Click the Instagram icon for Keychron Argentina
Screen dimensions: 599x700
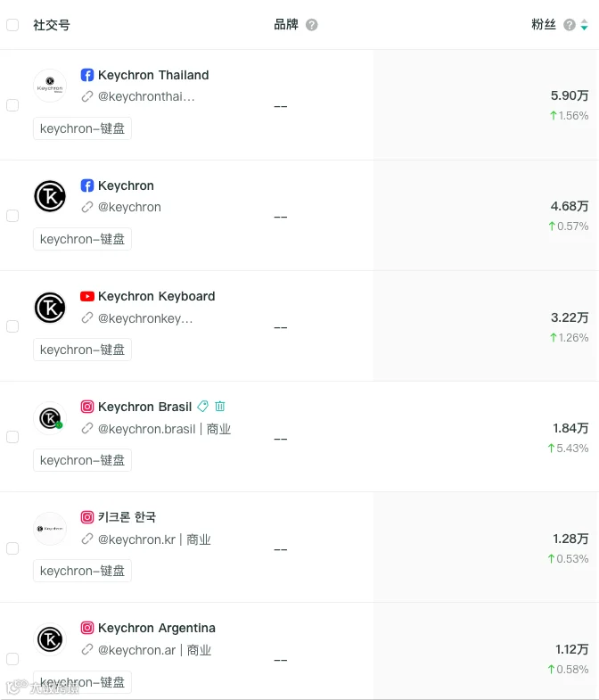(87, 628)
